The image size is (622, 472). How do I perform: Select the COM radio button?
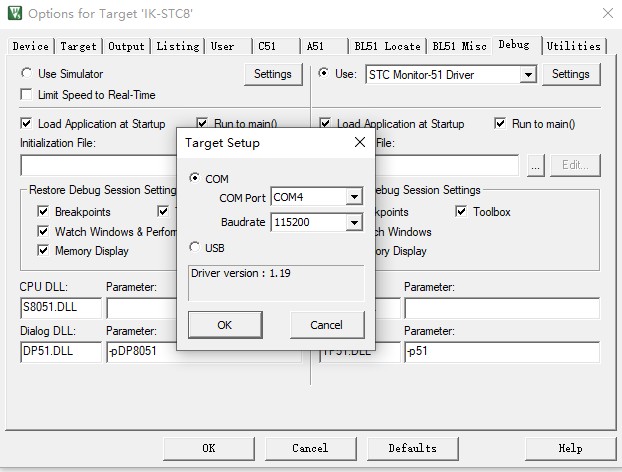click(195, 178)
